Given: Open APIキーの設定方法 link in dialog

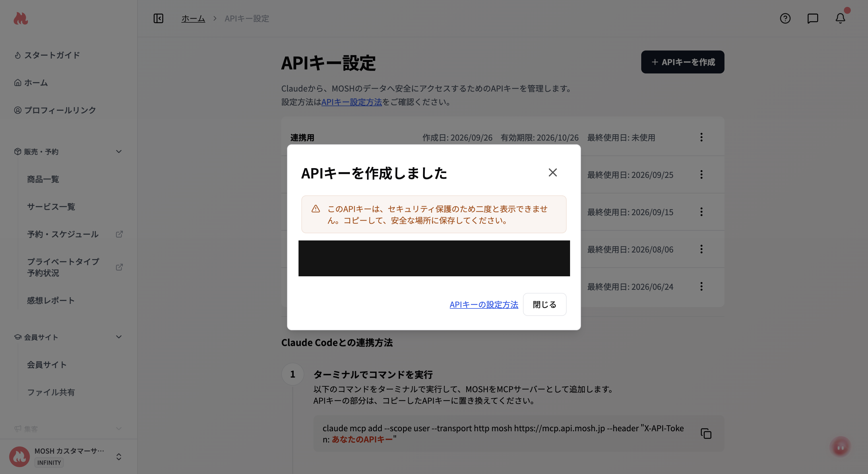Looking at the screenshot, I should (484, 304).
